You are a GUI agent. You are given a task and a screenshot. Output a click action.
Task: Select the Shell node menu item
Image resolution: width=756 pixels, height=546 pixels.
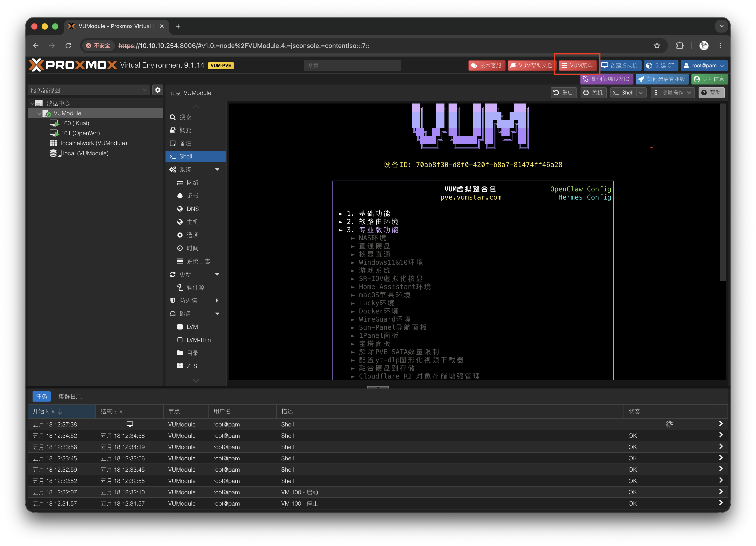pos(195,156)
